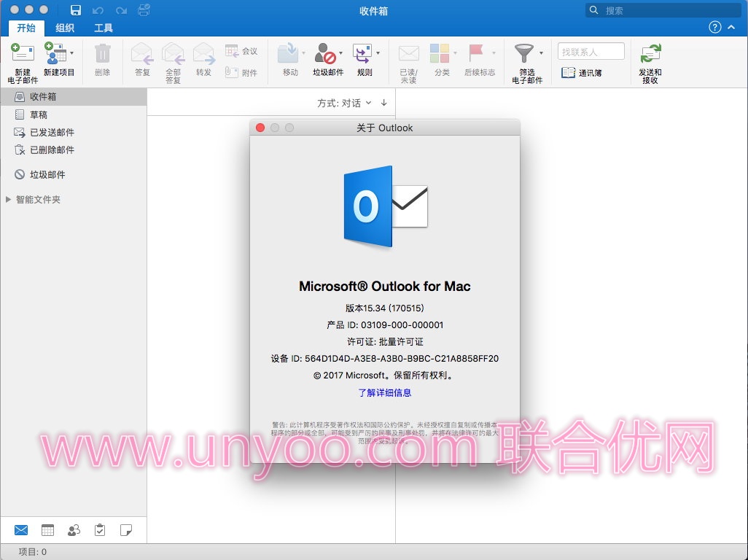
Task: Open the Address Book (通讯簿) button
Action: pyautogui.click(x=582, y=72)
